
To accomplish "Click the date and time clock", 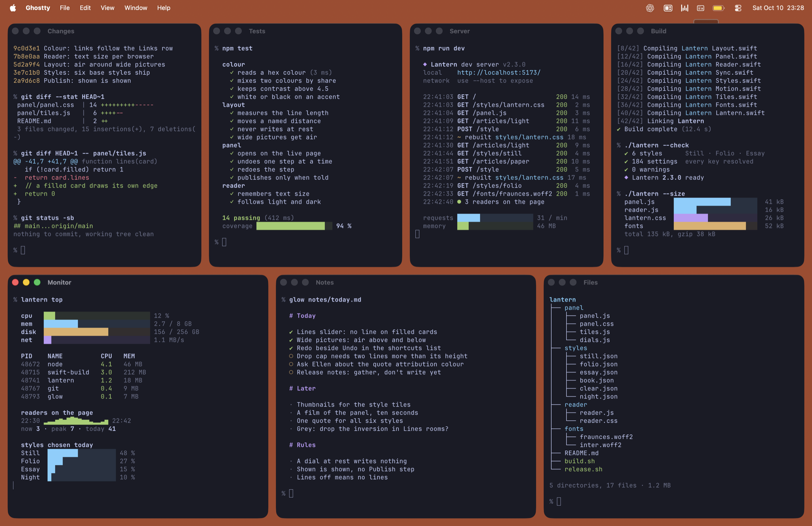I will (x=778, y=8).
